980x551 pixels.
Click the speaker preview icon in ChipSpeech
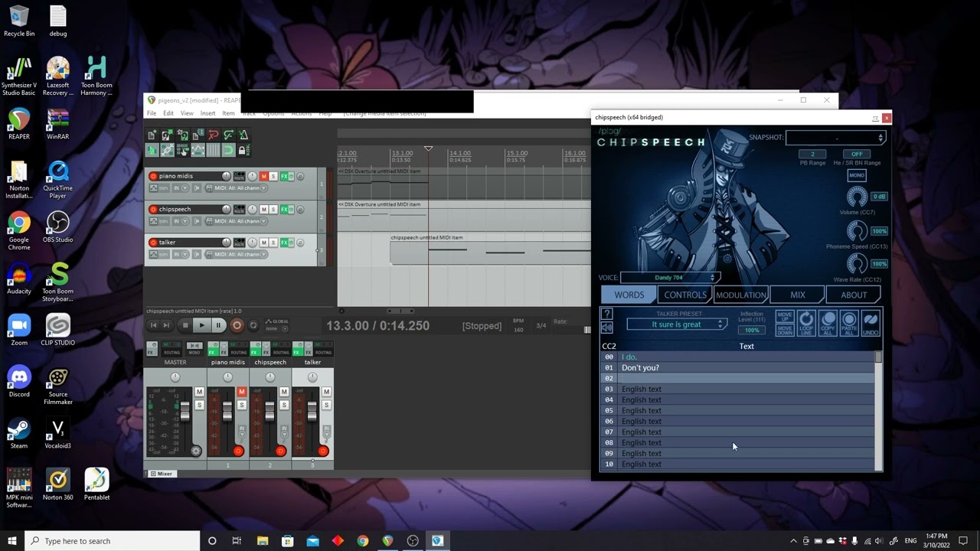pyautogui.click(x=607, y=328)
